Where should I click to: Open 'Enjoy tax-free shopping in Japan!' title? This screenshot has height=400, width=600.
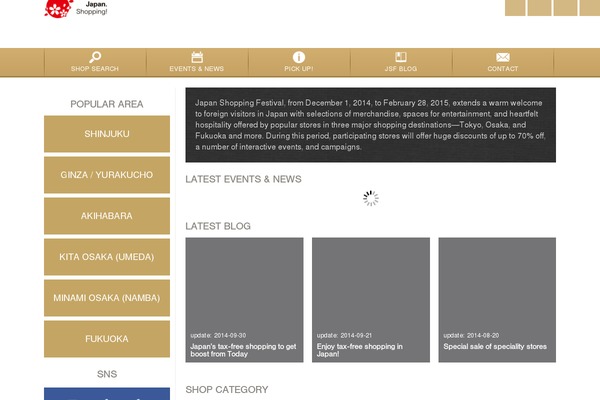pyautogui.click(x=359, y=350)
